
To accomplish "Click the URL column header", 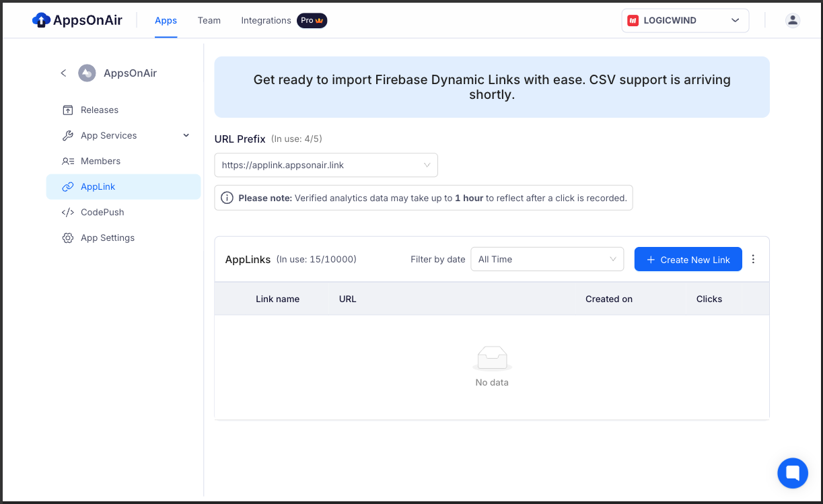I will click(x=347, y=299).
